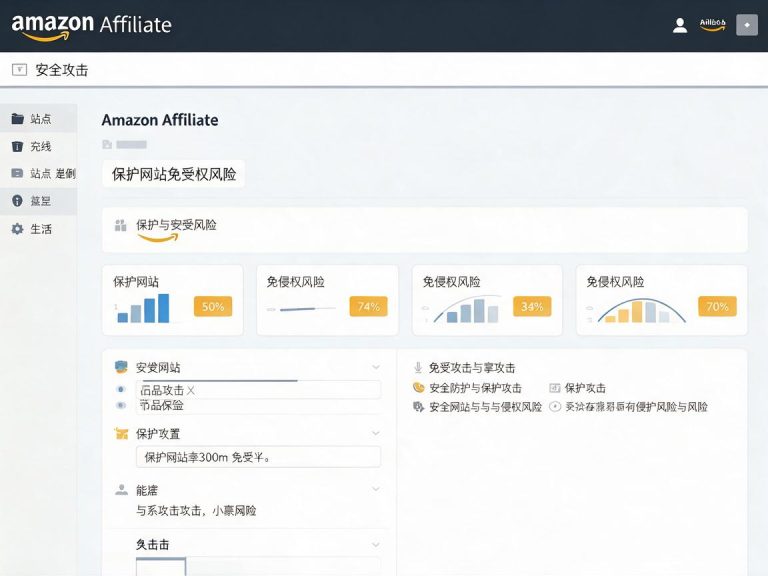Select the highlighted info sidebar item
This screenshot has width=768, height=576.
pyautogui.click(x=38, y=201)
